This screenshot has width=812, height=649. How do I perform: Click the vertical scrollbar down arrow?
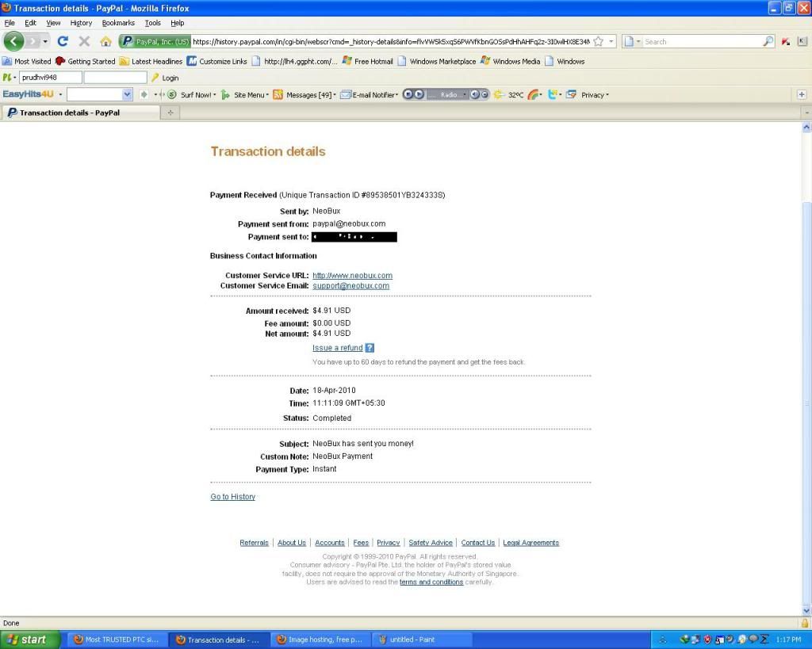806,610
